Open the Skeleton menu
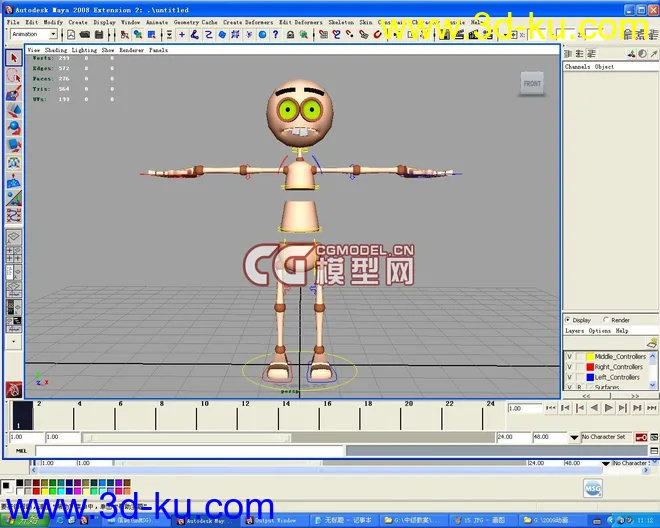Screen dimensions: 660x528 click(x=341, y=22)
